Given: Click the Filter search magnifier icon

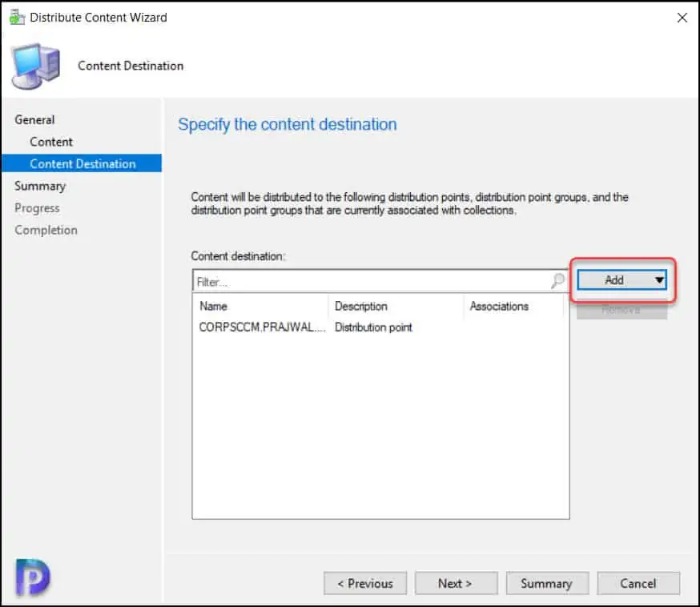Looking at the screenshot, I should point(557,281).
